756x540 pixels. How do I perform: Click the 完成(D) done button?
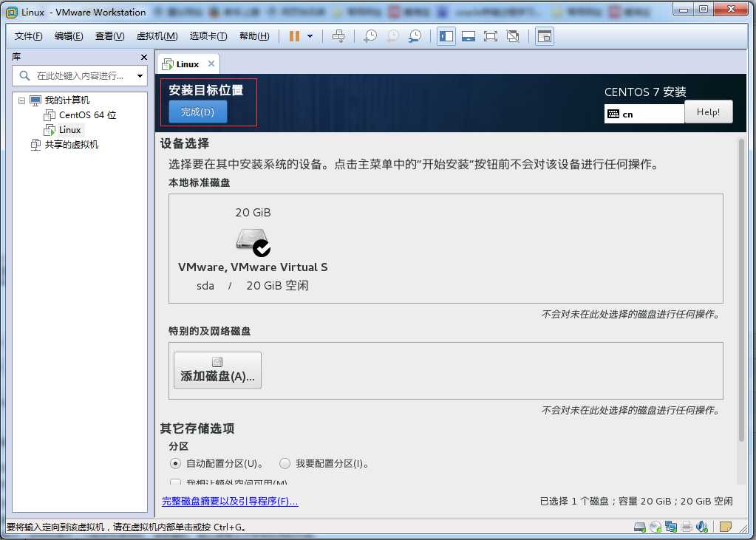(x=197, y=112)
